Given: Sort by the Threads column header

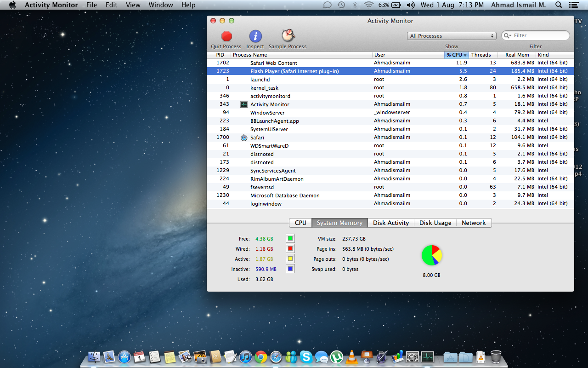Looking at the screenshot, I should 484,55.
